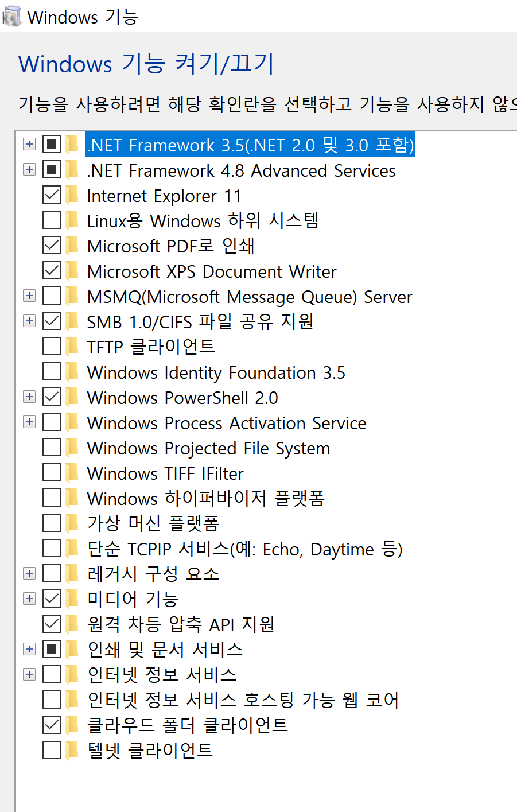The height and width of the screenshot is (812, 517).
Task: Expand 레거시 구성 요소 node
Action: 29,573
